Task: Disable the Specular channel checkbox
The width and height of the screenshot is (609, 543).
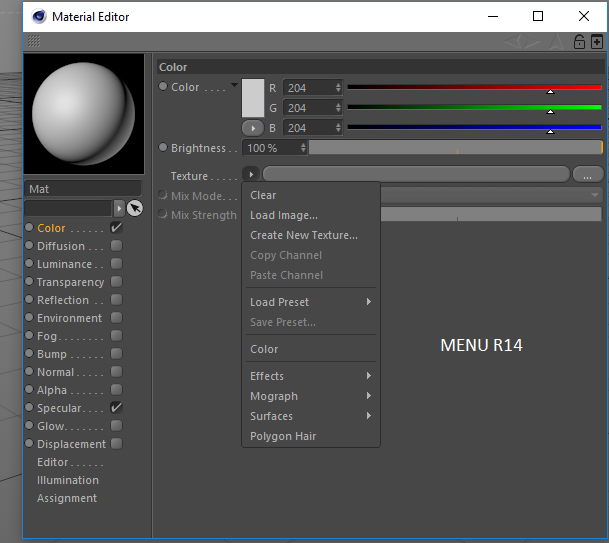Action: tap(116, 407)
